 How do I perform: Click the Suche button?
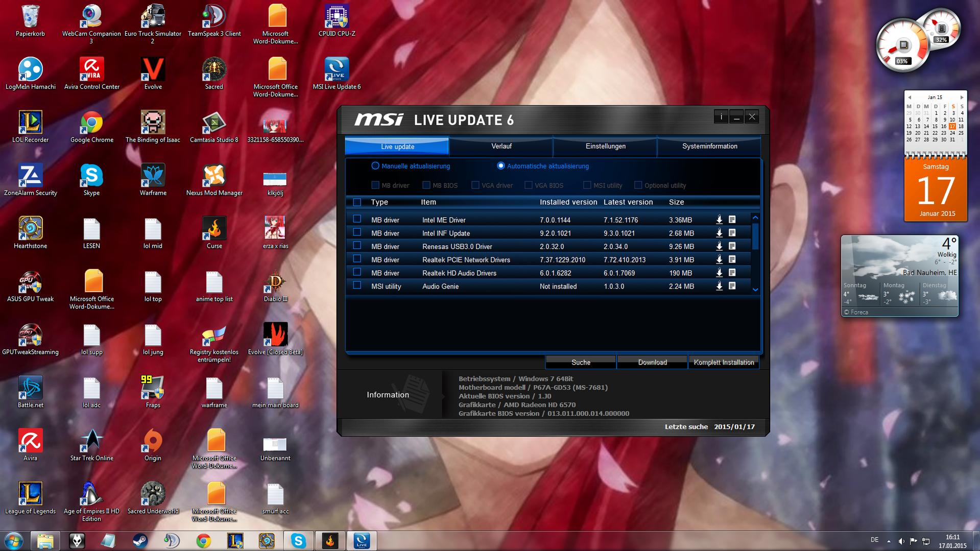581,362
